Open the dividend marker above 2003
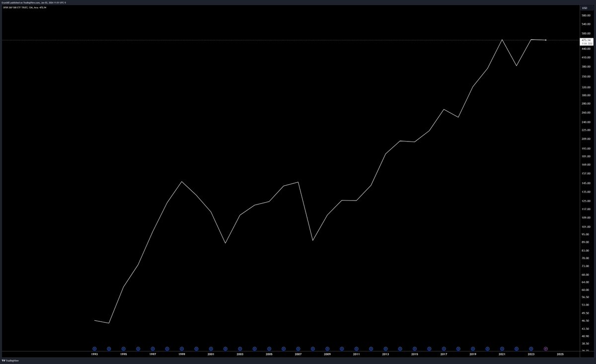Viewport: 596px width, 364px height. pyautogui.click(x=240, y=349)
